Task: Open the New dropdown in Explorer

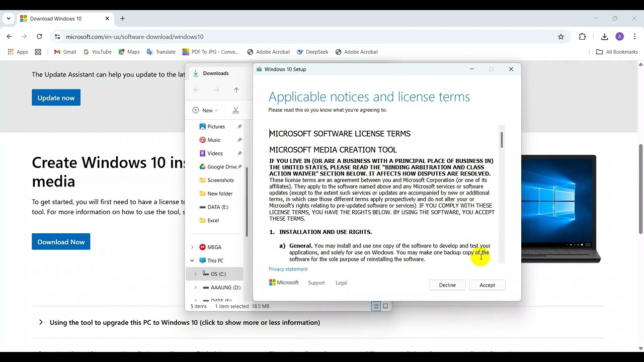Action: coord(205,111)
